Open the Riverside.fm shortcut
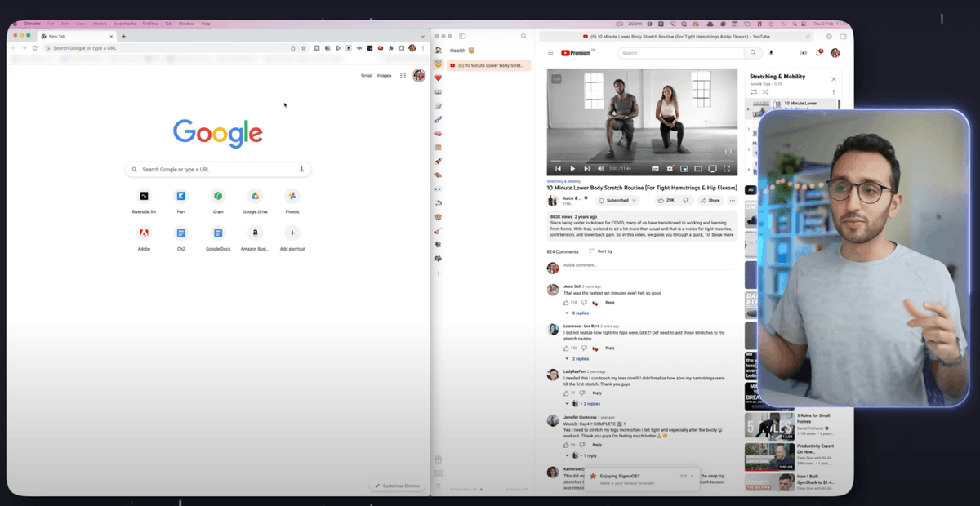Image resolution: width=980 pixels, height=506 pixels. (x=144, y=201)
